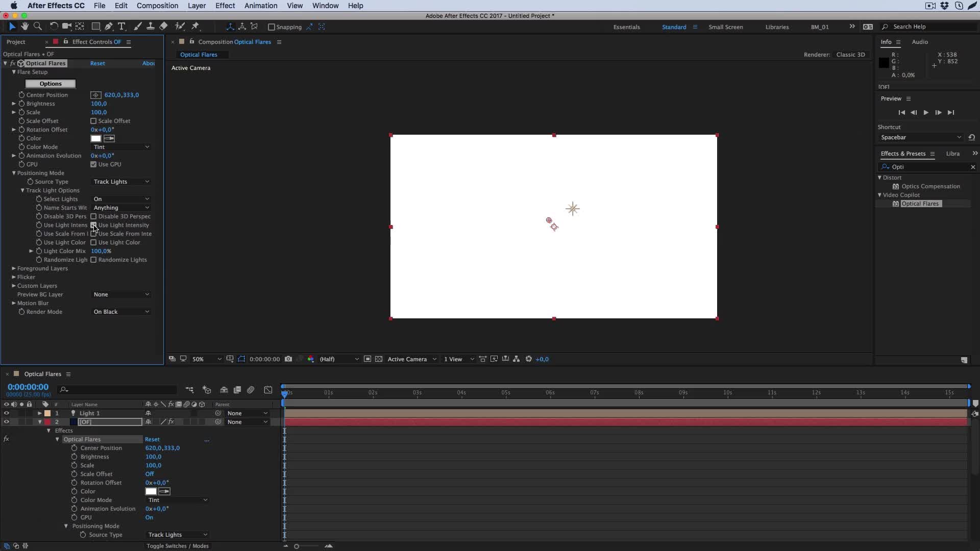Click the Take Snapshot camera icon

pos(288,359)
